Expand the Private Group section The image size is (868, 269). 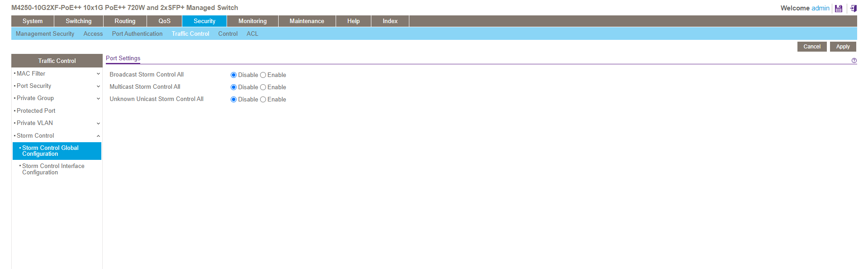(x=98, y=98)
